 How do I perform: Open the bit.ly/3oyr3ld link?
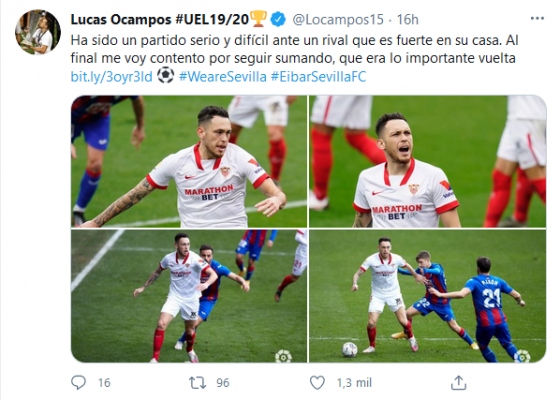(111, 76)
